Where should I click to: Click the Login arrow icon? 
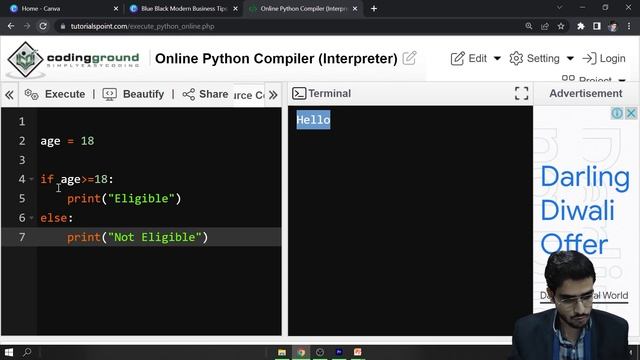[589, 58]
